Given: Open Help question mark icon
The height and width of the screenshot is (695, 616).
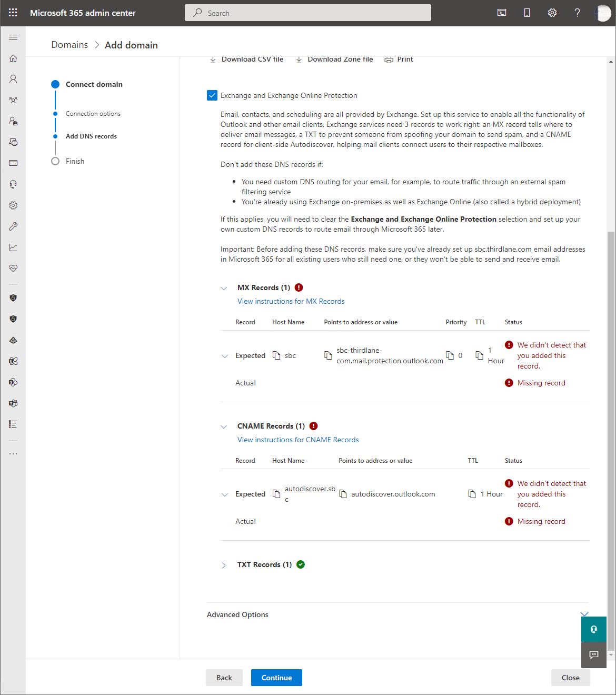Looking at the screenshot, I should pos(578,13).
